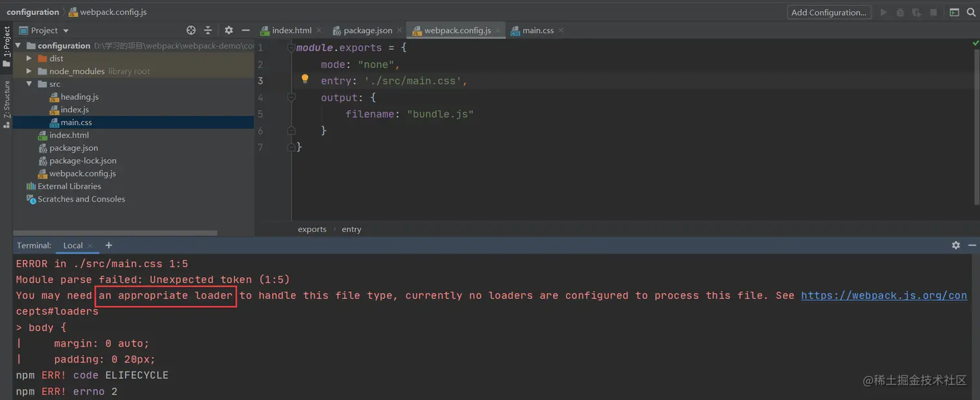This screenshot has width=980, height=400.
Task: Open the webpack.js.org loaders link
Action: pyautogui.click(x=884, y=295)
